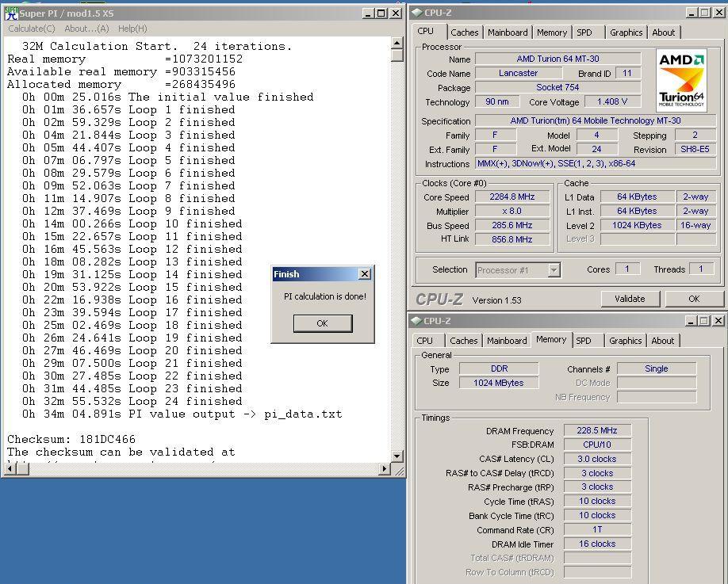This screenshot has height=584, width=728.
Task: Switch to Mainboard tab in upper CPU-Z
Action: tap(508, 32)
